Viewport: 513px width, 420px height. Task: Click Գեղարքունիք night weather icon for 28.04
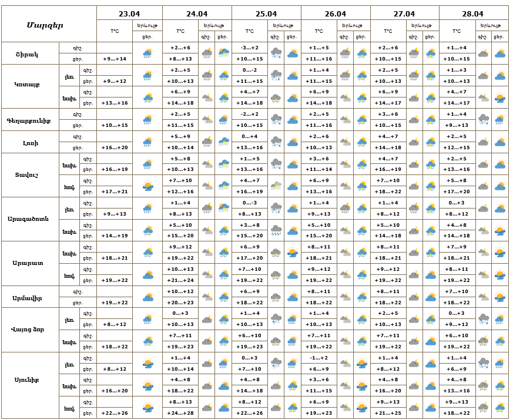pos(483,120)
